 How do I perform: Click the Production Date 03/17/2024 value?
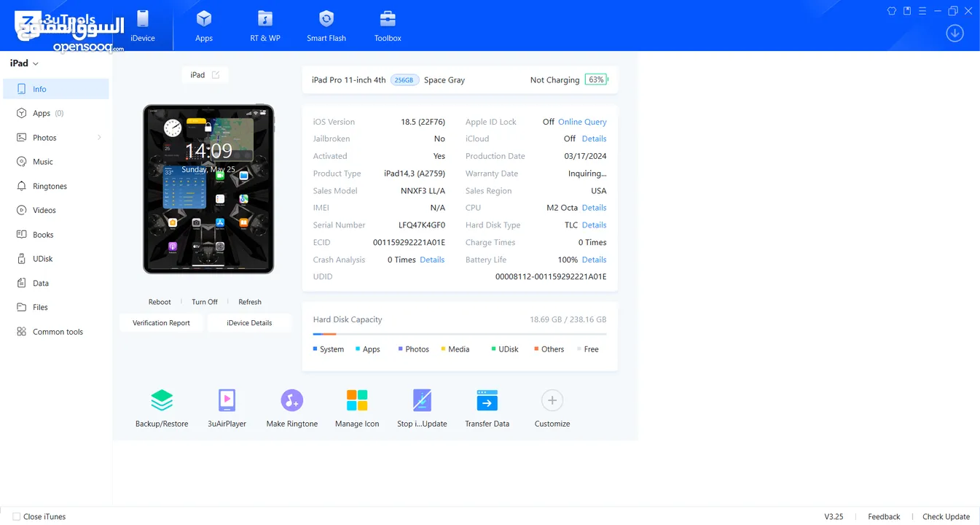point(585,156)
